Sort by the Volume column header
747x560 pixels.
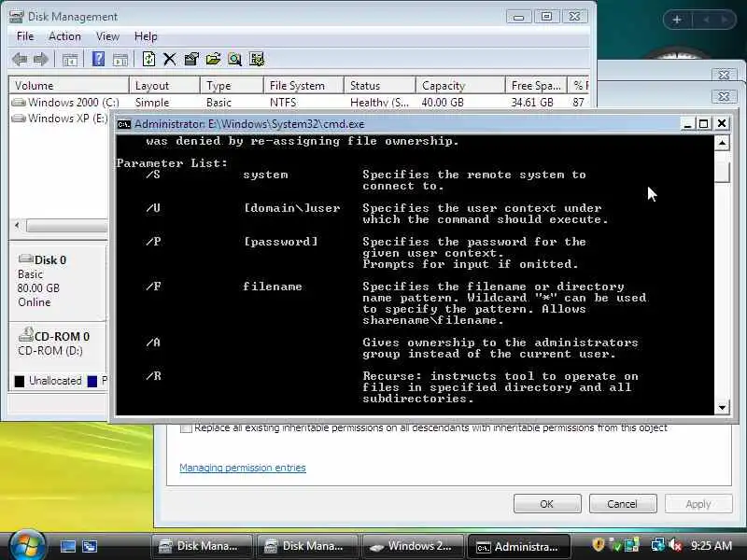pyautogui.click(x=69, y=86)
